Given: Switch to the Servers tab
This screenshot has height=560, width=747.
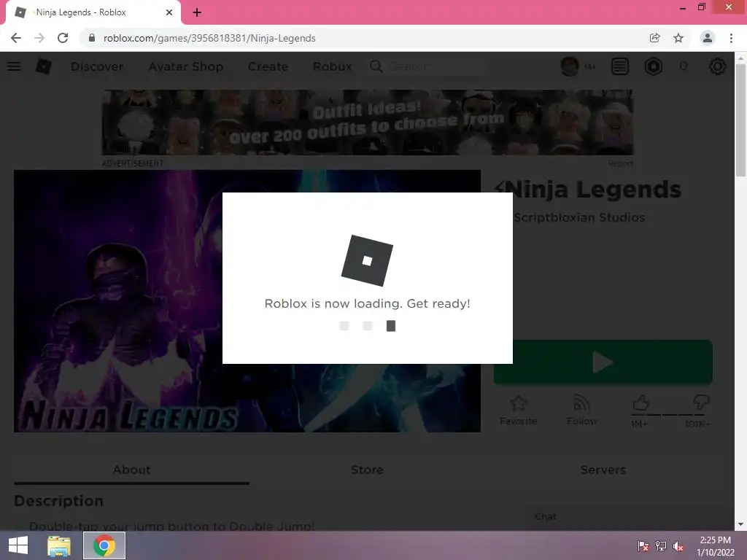Looking at the screenshot, I should (603, 470).
